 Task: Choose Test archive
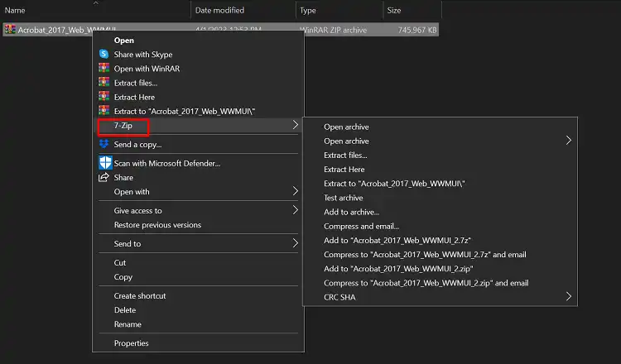pos(344,199)
